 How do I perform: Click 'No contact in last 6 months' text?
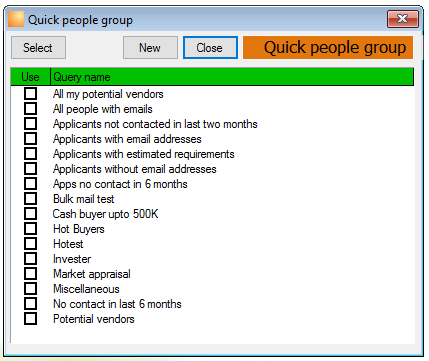tap(117, 304)
